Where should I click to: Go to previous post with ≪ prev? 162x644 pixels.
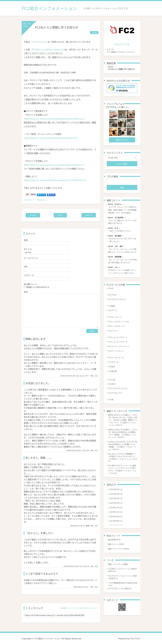click(x=33, y=215)
